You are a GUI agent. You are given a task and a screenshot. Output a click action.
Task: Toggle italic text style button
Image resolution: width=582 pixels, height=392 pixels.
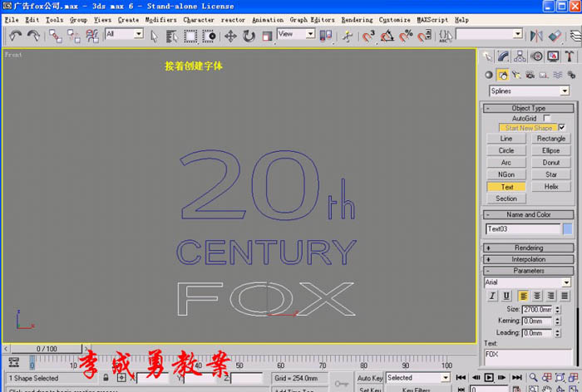[492, 296]
